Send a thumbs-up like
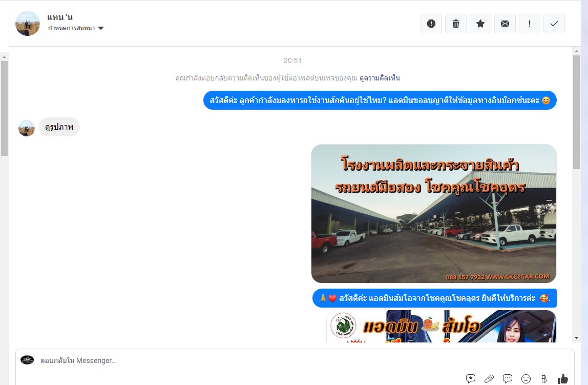 tap(562, 379)
